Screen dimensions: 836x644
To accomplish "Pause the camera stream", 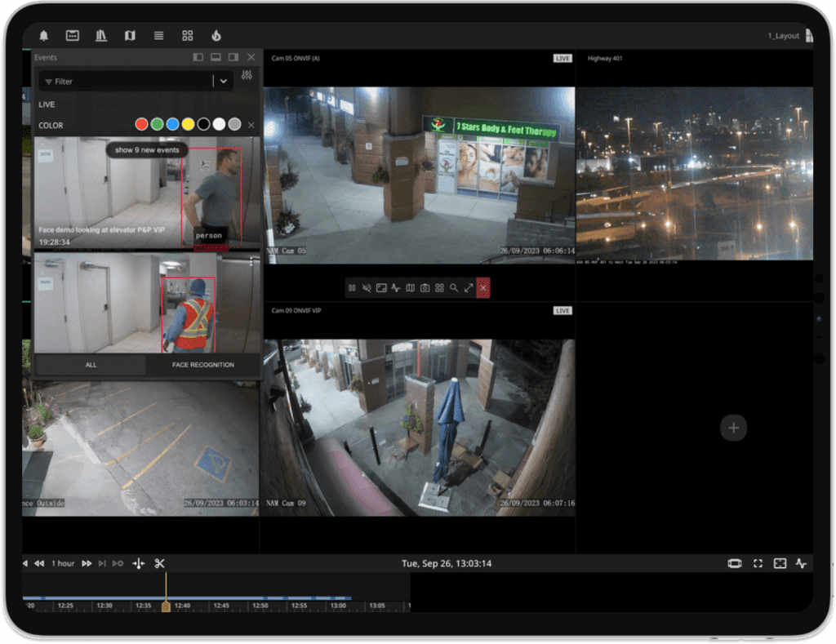I will tap(352, 288).
